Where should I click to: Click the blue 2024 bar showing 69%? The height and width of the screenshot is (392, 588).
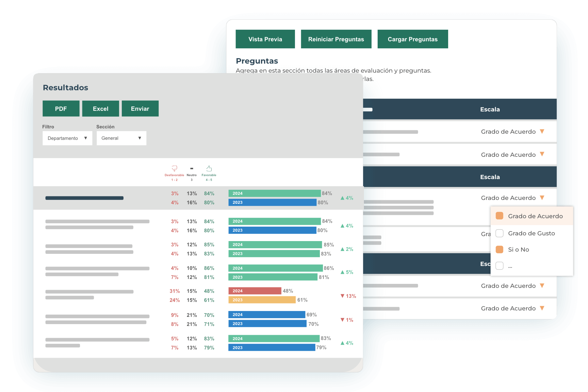pos(267,315)
